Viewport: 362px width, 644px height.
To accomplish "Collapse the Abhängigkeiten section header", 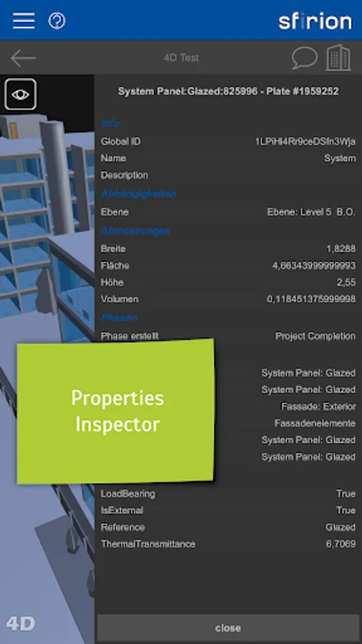I will tap(139, 193).
